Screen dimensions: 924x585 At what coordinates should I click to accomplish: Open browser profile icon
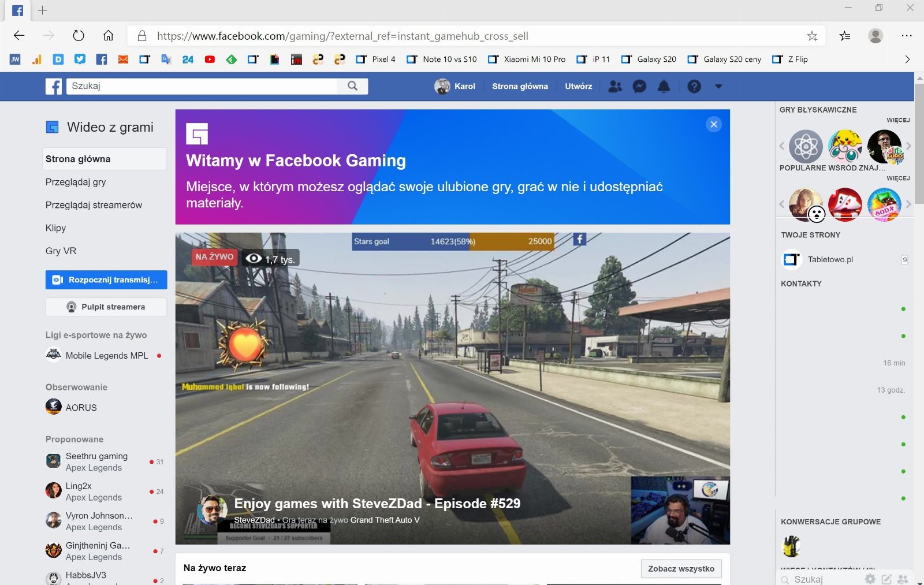click(x=875, y=36)
